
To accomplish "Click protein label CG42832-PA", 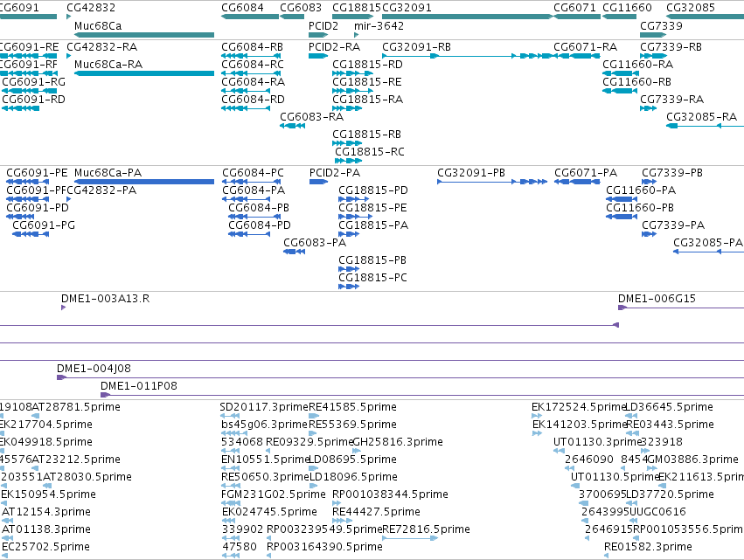I will click(x=101, y=190).
